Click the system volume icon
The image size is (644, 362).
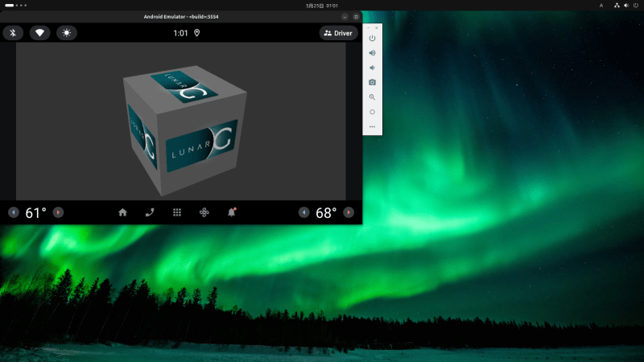click(x=626, y=6)
